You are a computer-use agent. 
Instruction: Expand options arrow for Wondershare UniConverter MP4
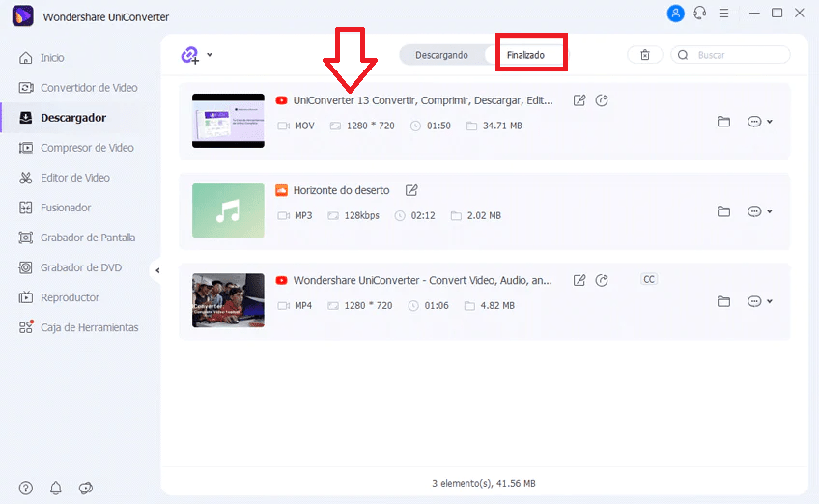pos(770,301)
